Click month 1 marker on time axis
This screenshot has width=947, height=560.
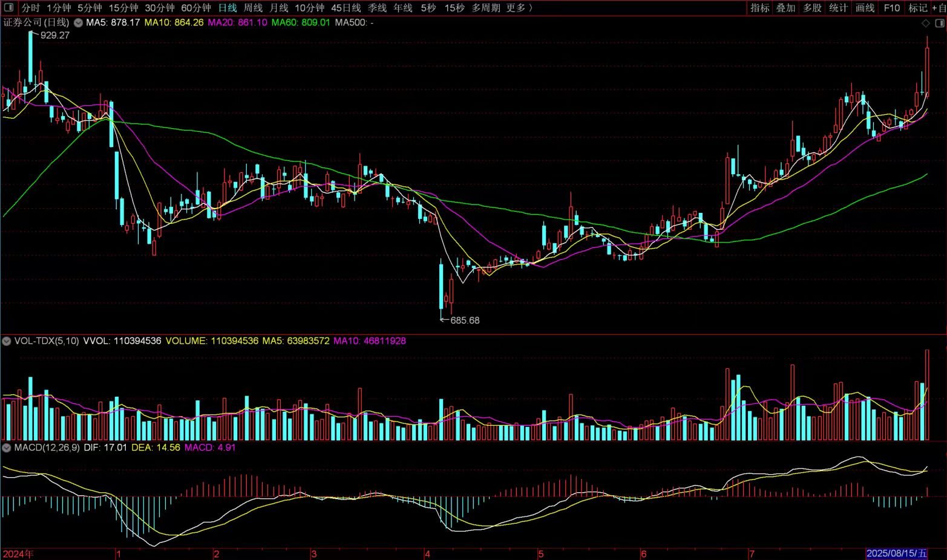pos(119,554)
